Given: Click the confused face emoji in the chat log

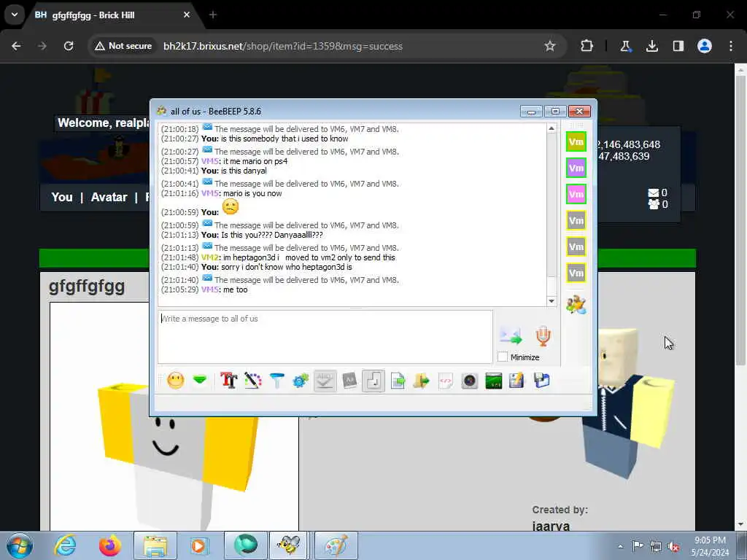Looking at the screenshot, I should pos(230,206).
